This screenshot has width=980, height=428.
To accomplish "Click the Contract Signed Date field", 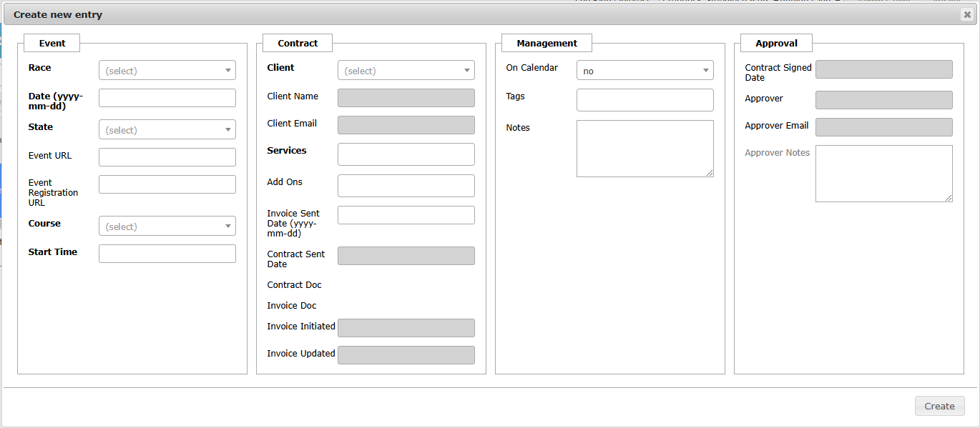I will coord(884,69).
